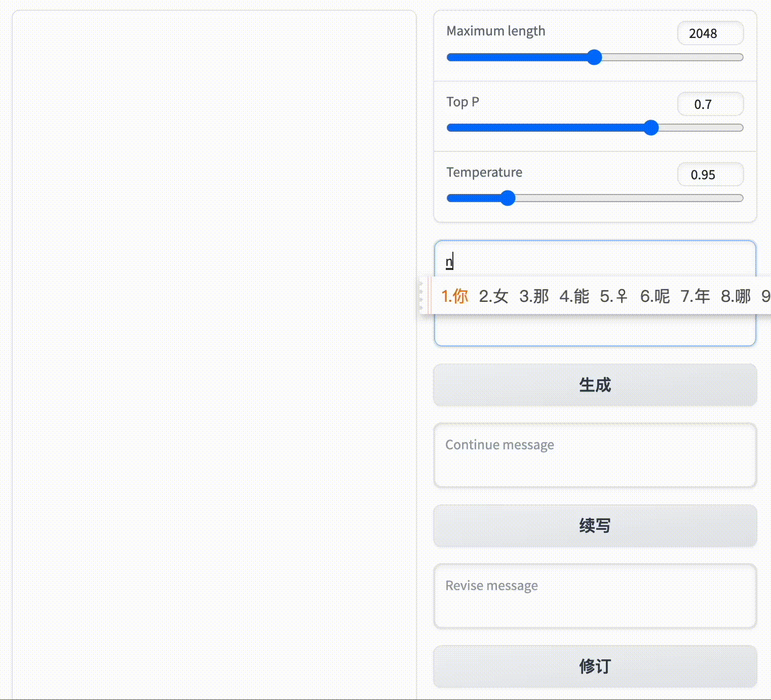Choose IME candidate 1 你
This screenshot has width=771, height=700.
(455, 296)
